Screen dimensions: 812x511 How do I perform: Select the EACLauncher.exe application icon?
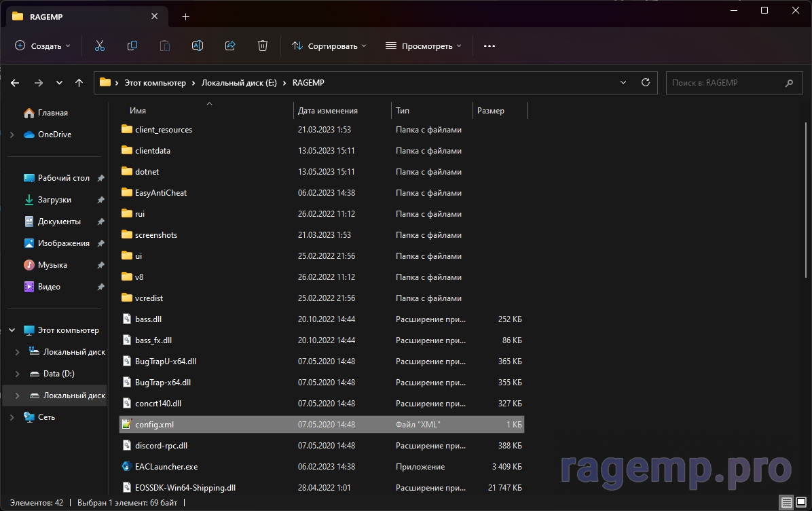126,466
